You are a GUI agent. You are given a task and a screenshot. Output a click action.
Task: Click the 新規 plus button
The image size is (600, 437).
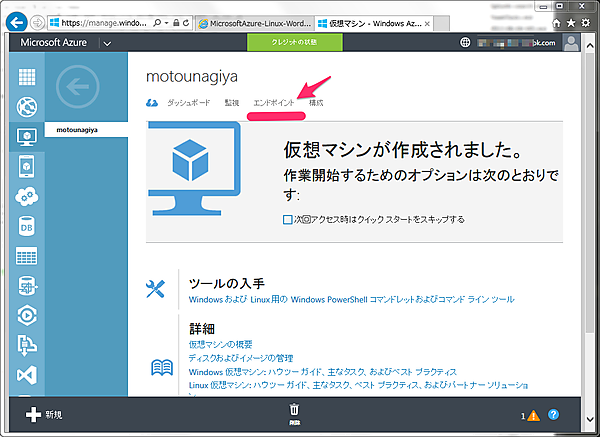[x=44, y=415]
